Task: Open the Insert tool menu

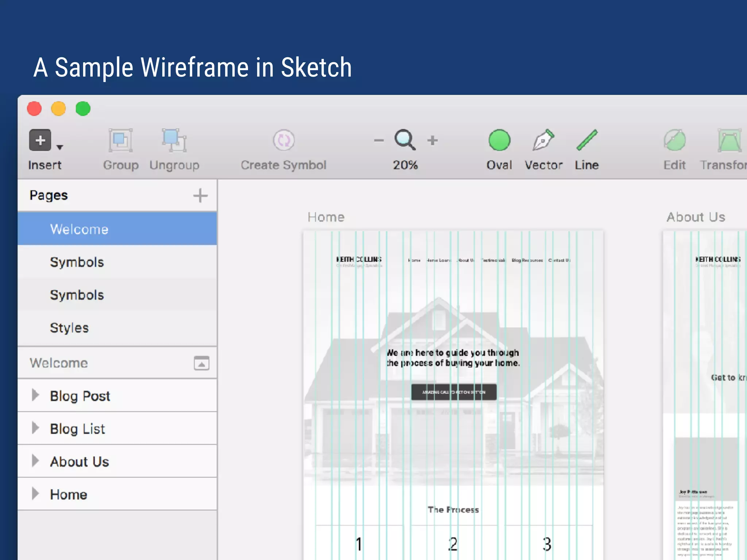Action: coord(40,140)
